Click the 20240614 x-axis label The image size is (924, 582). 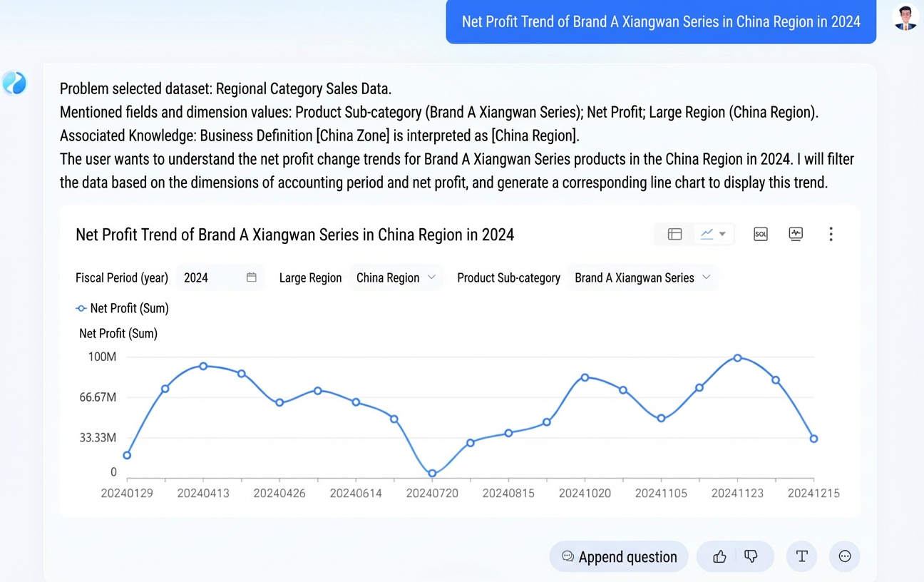click(356, 493)
